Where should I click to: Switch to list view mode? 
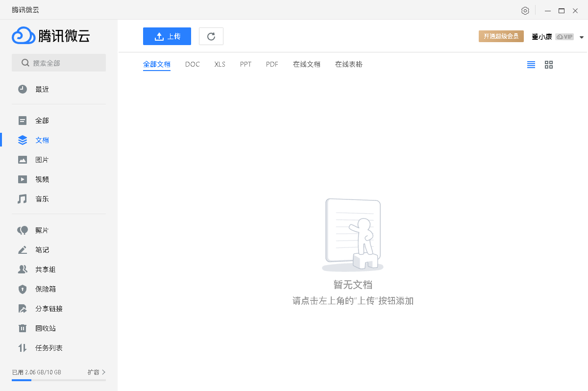[531, 64]
